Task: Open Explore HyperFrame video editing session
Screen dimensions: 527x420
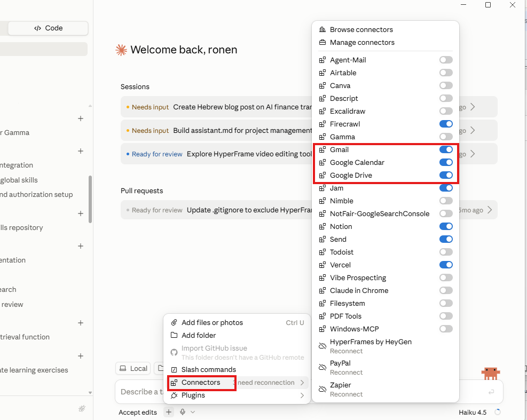Action: 216,154
